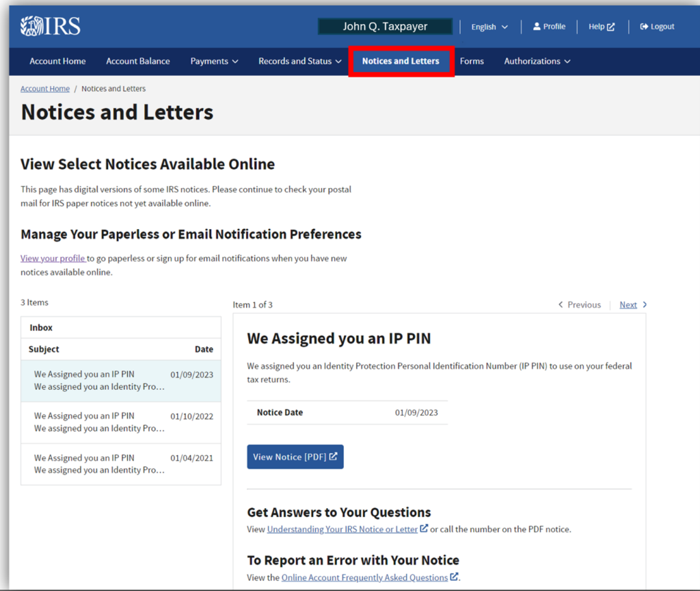Viewport: 700px width, 591px height.
Task: Click the Date column header
Action: [204, 349]
